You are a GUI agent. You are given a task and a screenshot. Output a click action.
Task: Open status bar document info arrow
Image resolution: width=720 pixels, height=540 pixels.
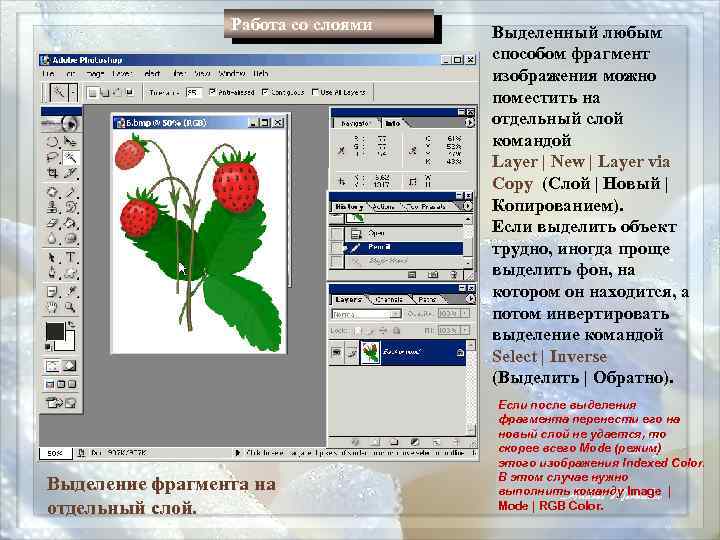coord(237,453)
